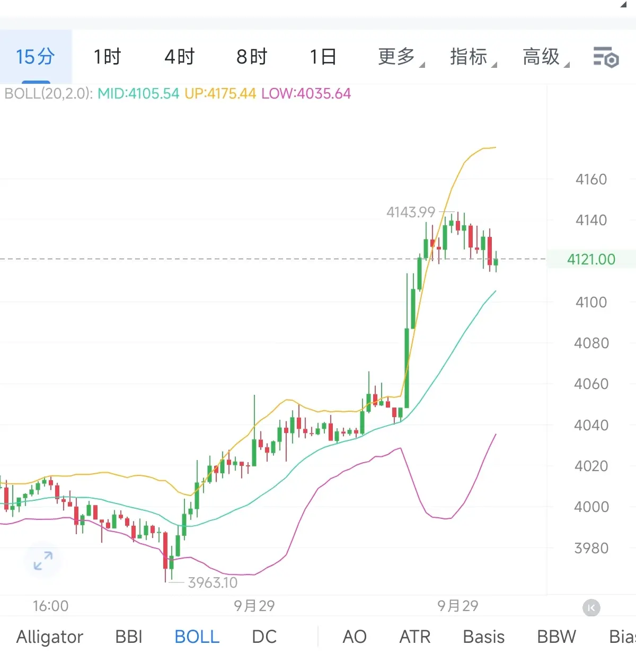This screenshot has height=672, width=636.
Task: Choose the DC indicator
Action: tap(264, 636)
